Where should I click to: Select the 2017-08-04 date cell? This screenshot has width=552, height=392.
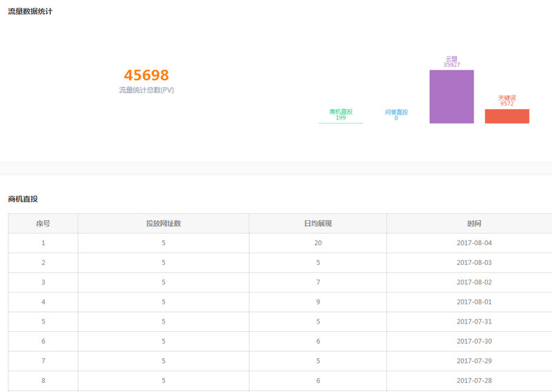click(x=474, y=243)
